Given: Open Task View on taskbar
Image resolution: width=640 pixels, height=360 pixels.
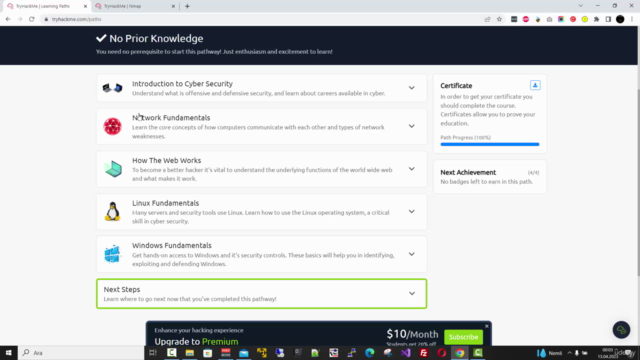Looking at the screenshot, I should click(x=153, y=353).
